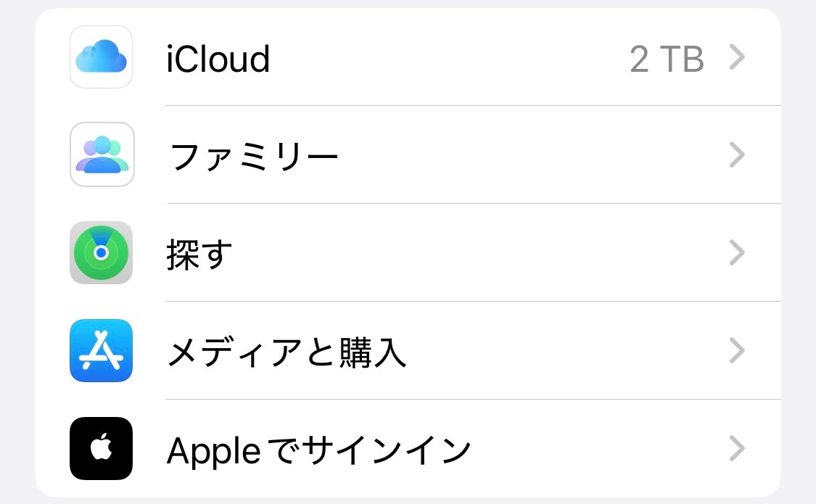The height and width of the screenshot is (504, 816).
Task: Tap the black Apple logo icon
Action: 101,448
